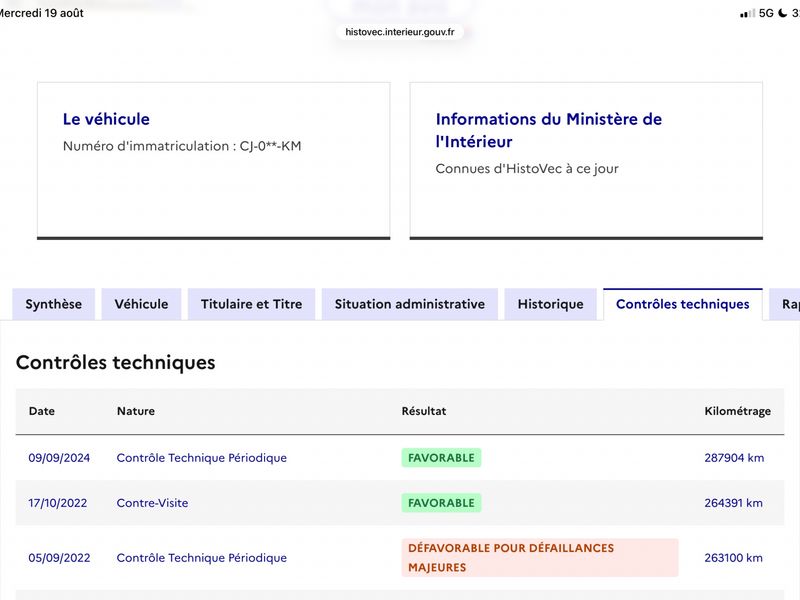Switch to the Véhicule tab
The width and height of the screenshot is (800, 600).
[141, 304]
